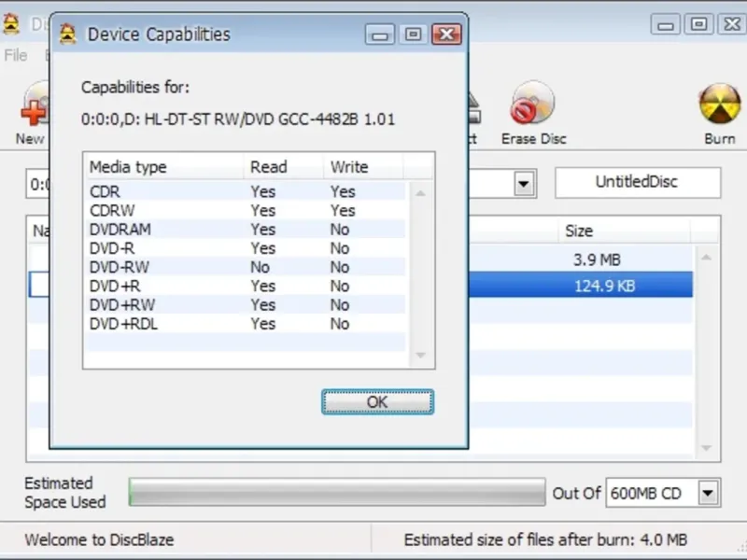
Task: Click the Read column header
Action: tap(284, 167)
